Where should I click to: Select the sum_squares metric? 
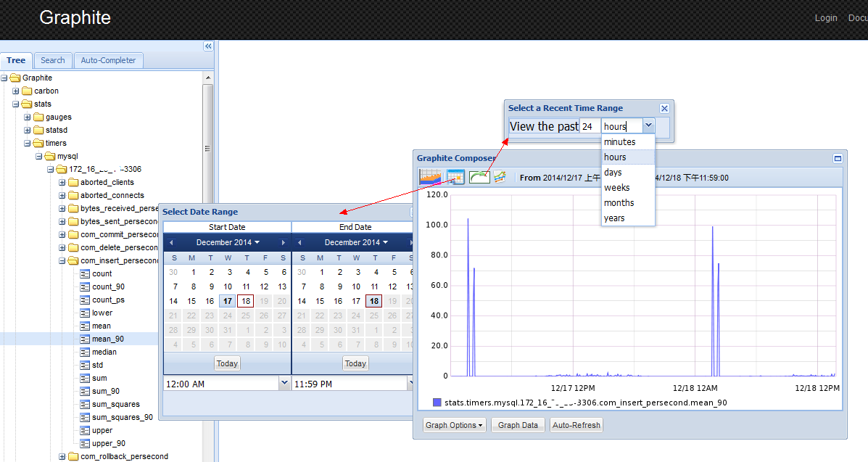tap(116, 405)
